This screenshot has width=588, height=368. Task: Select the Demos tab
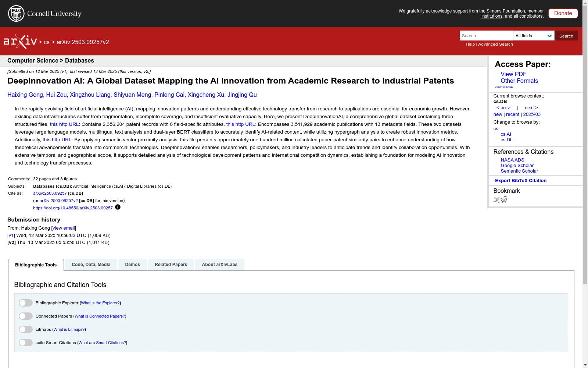[133, 265]
